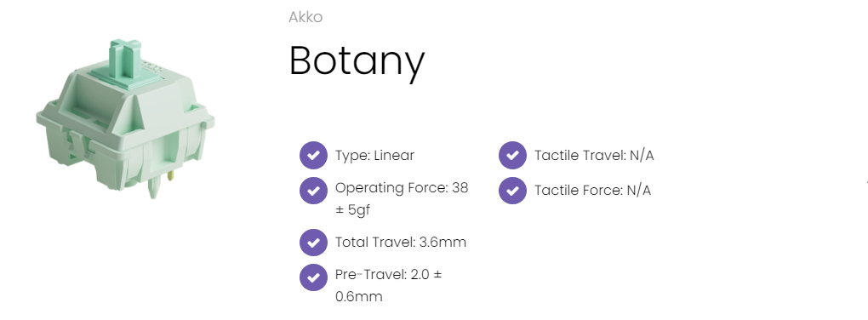Click the cross-shaped stem of the switch
868x320 pixels.
coord(124,60)
